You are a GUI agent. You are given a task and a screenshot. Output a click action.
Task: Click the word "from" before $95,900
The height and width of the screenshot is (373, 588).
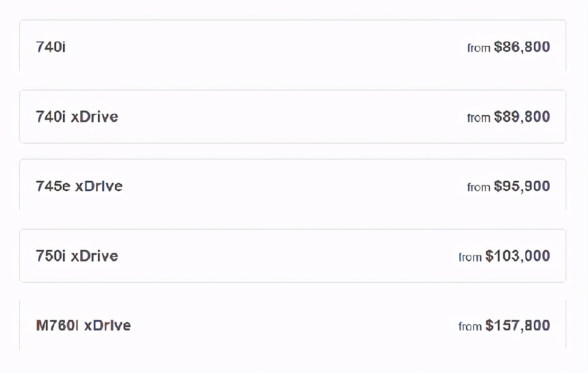(478, 188)
